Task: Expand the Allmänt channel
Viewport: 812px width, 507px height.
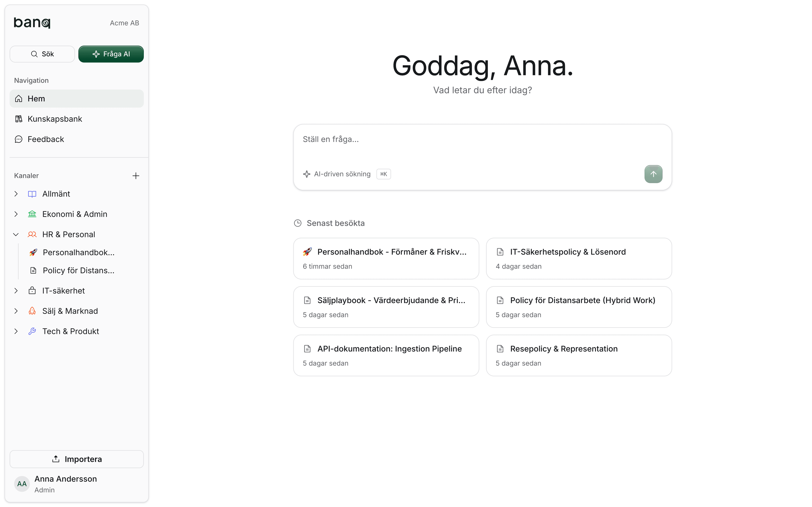Action: coord(16,194)
